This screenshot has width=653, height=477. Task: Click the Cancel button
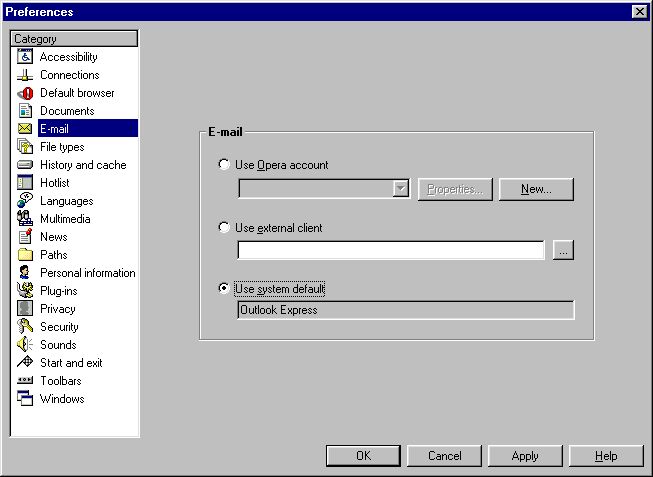pyautogui.click(x=444, y=456)
